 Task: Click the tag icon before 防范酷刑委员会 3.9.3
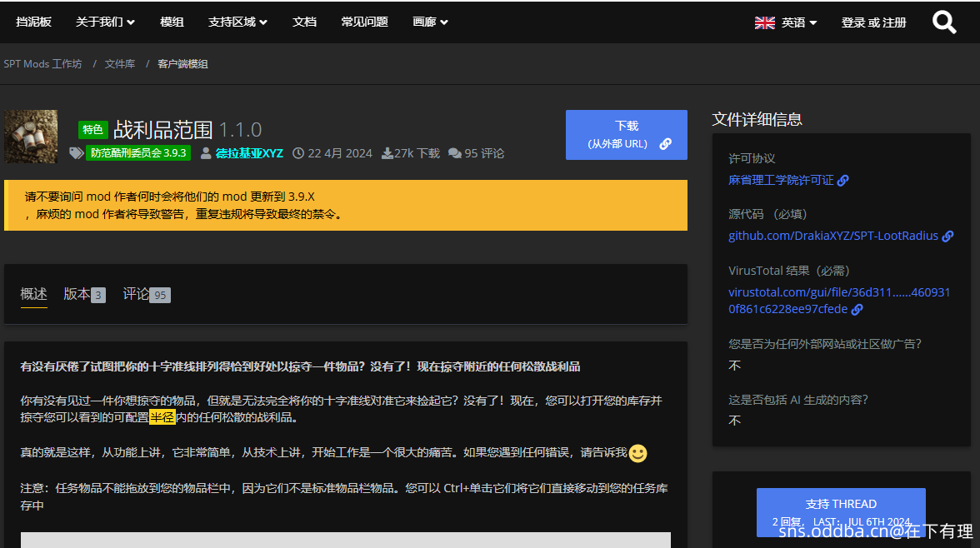coord(77,153)
